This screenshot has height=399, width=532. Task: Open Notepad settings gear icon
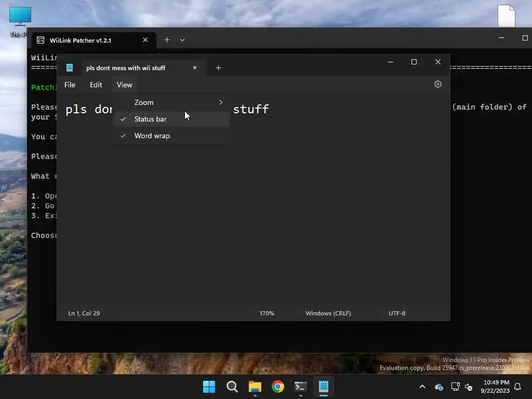437,84
